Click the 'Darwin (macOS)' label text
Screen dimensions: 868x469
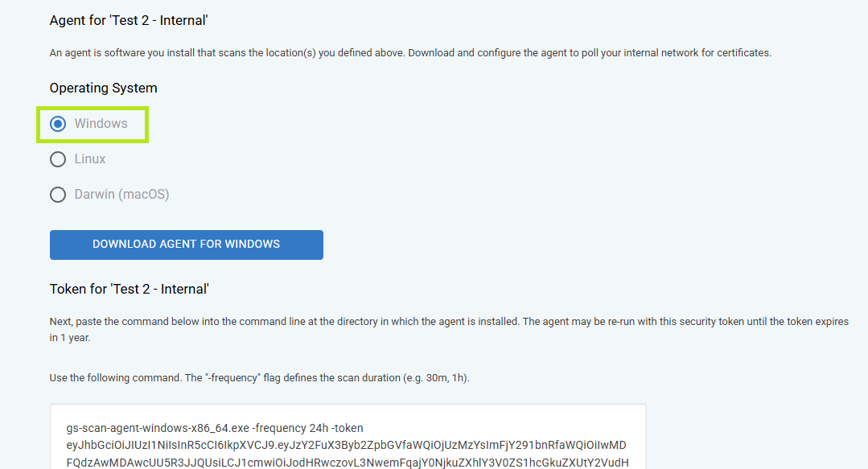121,195
